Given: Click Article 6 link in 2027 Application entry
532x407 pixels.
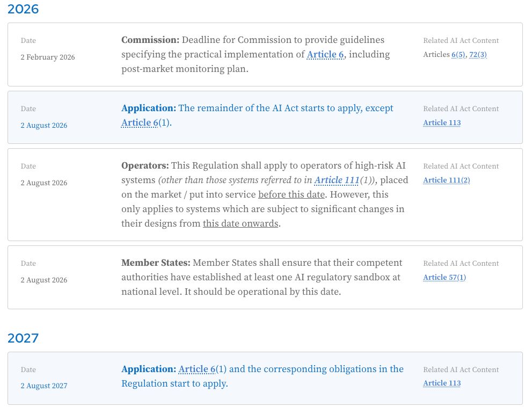Looking at the screenshot, I should 197,369.
